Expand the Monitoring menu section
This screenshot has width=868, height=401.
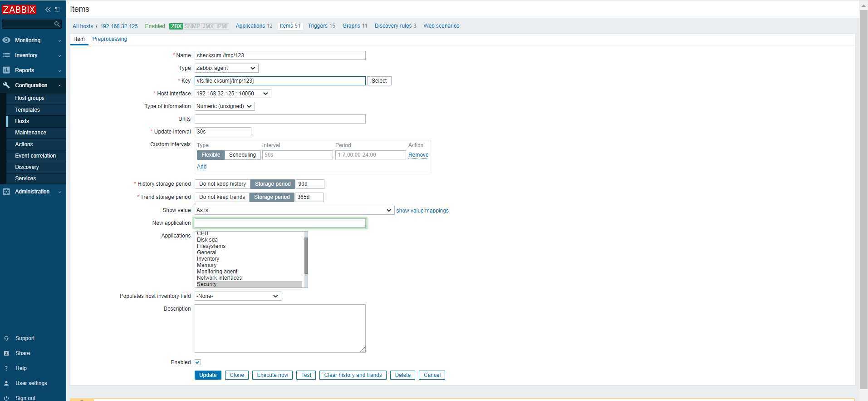tap(33, 40)
